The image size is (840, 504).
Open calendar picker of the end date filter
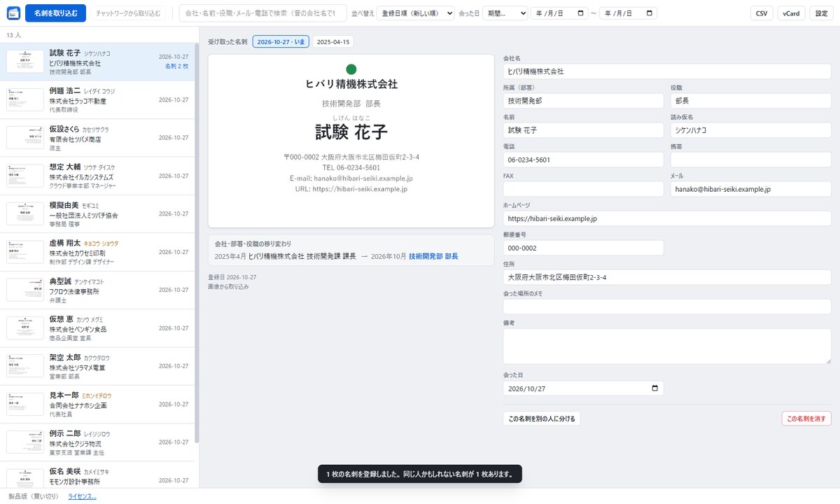(x=649, y=13)
